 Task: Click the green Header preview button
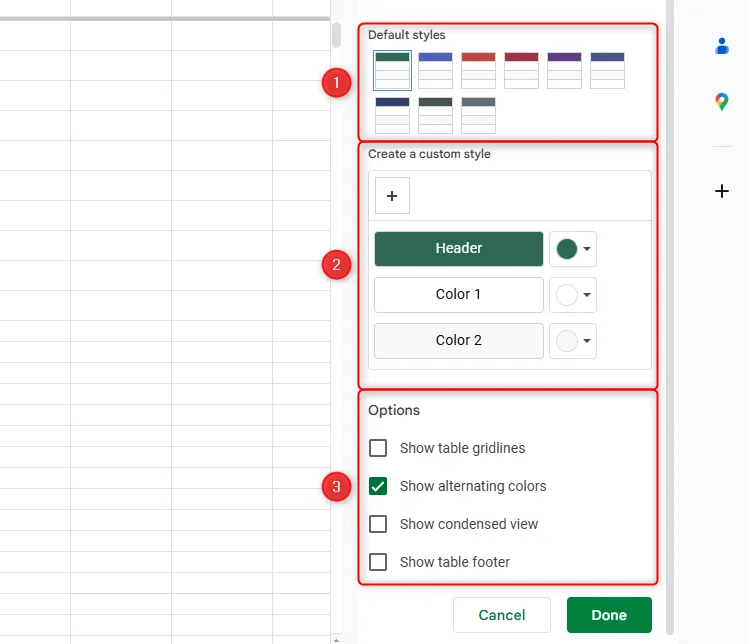pyautogui.click(x=459, y=249)
